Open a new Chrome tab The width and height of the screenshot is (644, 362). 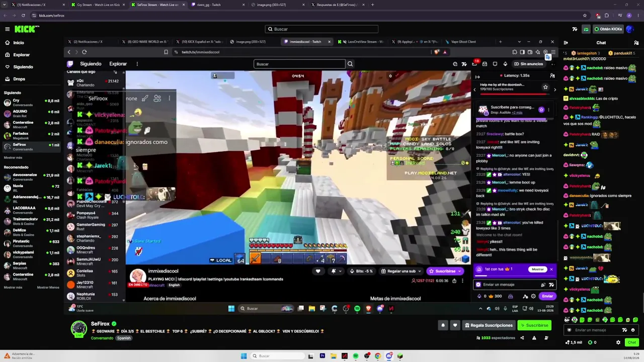point(372,5)
